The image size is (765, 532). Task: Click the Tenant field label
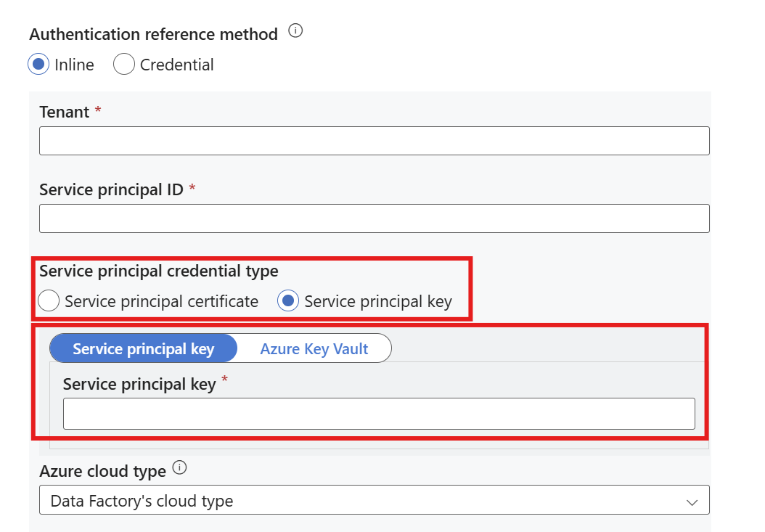click(64, 112)
